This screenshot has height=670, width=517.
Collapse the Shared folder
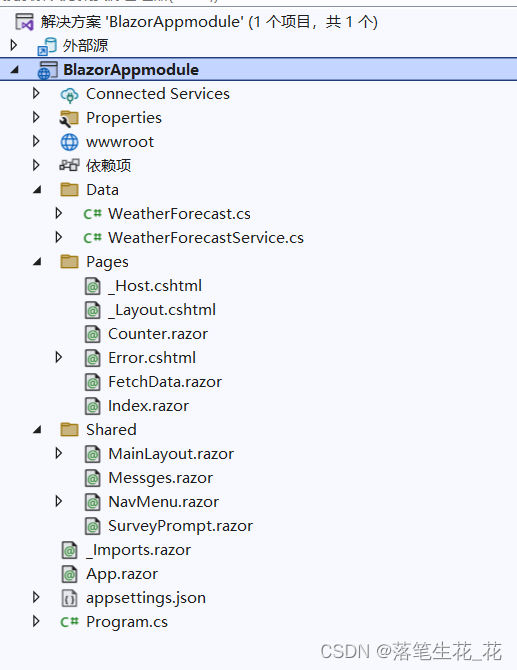coord(38,429)
